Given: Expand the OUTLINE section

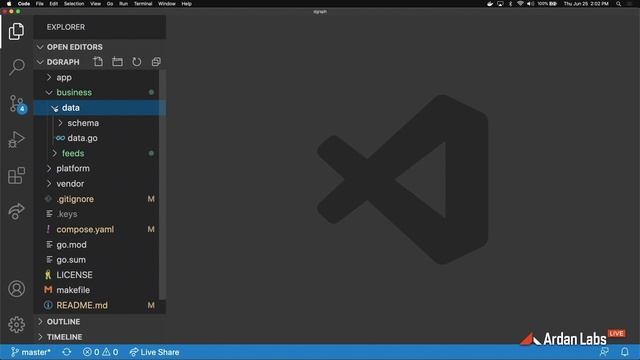Looking at the screenshot, I should tap(100, 322).
